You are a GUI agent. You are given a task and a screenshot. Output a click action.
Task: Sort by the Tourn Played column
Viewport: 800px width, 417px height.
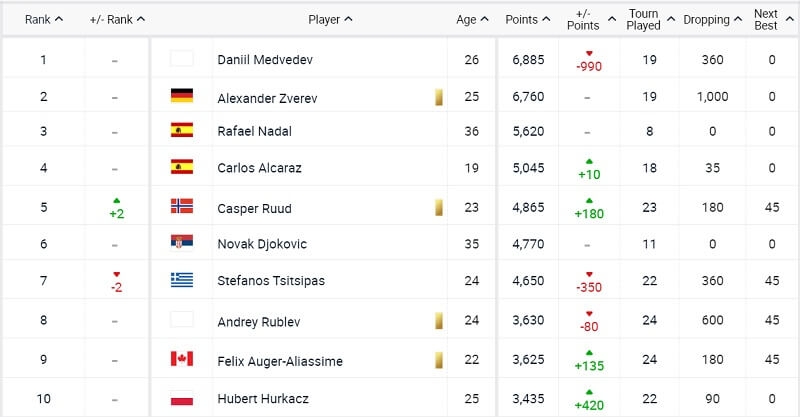tap(649, 19)
